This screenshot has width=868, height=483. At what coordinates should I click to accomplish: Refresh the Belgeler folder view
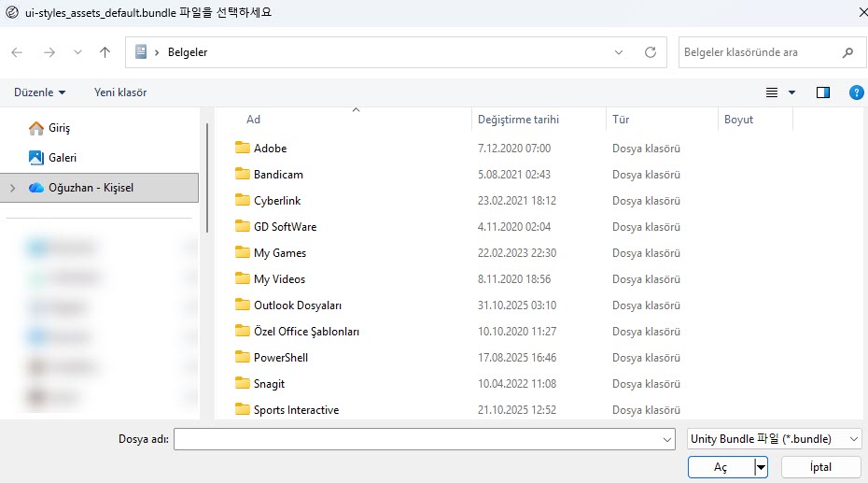click(x=651, y=52)
